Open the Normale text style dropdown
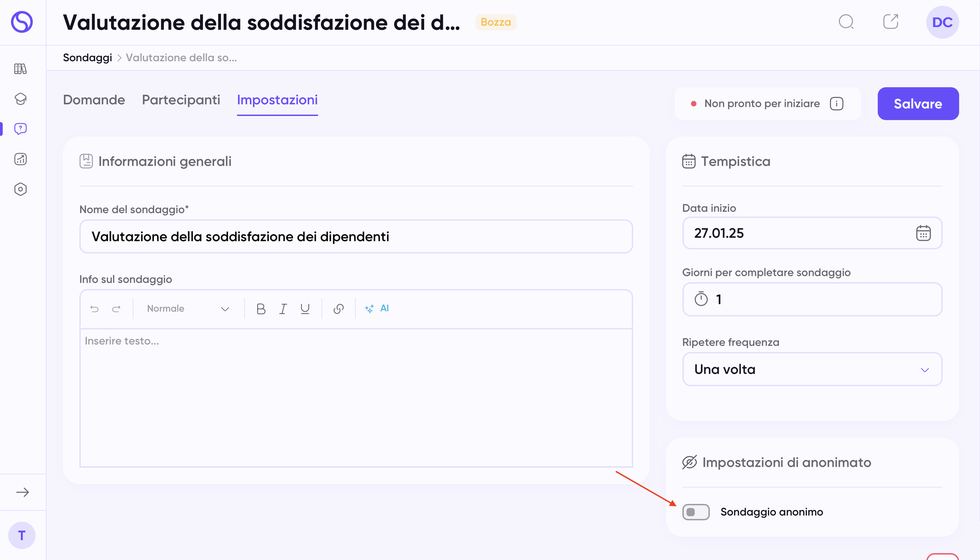Screen dimensions: 980x560 coord(188,309)
